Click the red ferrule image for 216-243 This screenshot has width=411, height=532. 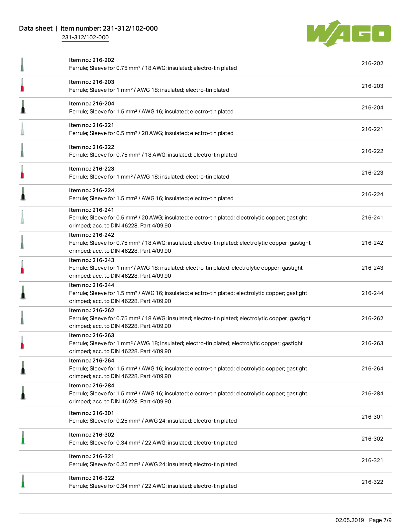(x=22, y=267)
